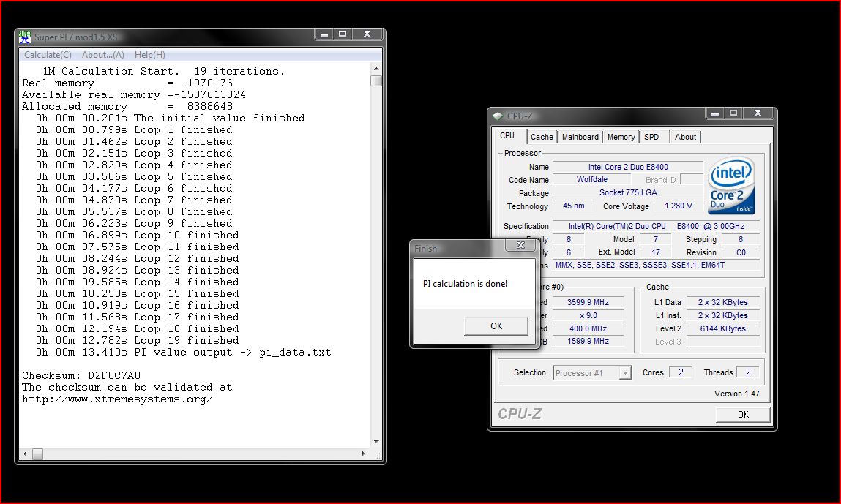Close the Finish dialog with X
This screenshot has width=841, height=504.
click(x=520, y=245)
